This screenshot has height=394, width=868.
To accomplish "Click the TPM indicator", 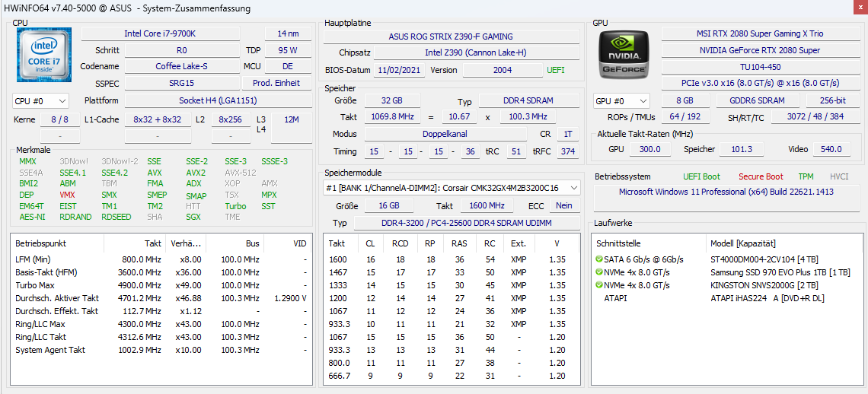I will point(806,176).
